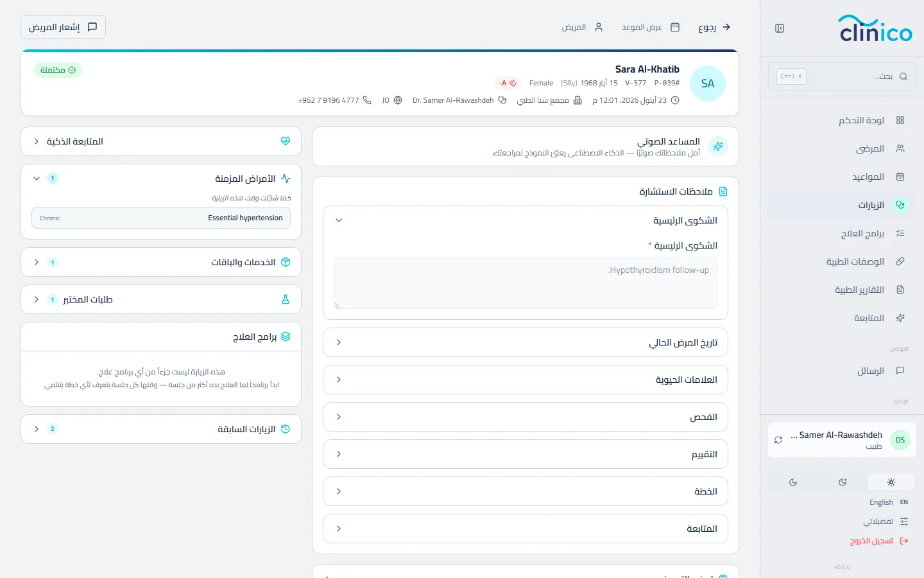Open لوحة التحكم in the sidebar
The image size is (924, 578).
pyautogui.click(x=842, y=120)
